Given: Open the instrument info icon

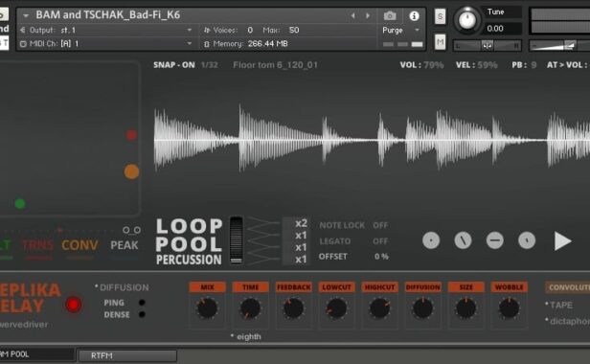Looking at the screenshot, I should (x=414, y=16).
